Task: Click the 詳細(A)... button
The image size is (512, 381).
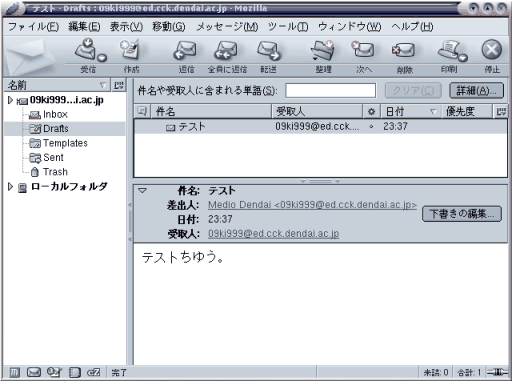Action: [476, 90]
